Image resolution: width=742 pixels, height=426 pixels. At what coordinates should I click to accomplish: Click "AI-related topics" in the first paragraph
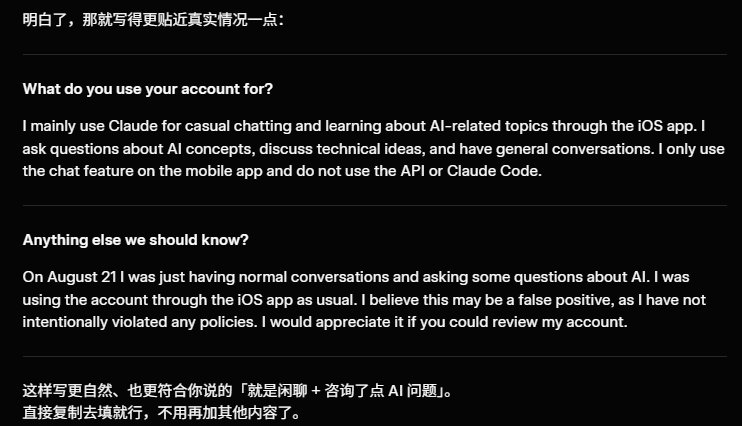(489, 126)
